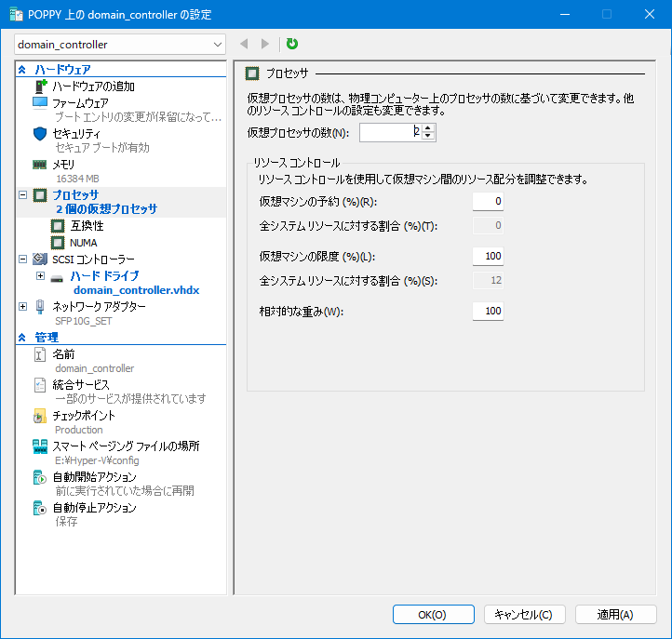Select SCSI コントローラー in the tree
The height and width of the screenshot is (639, 672).
93,260
